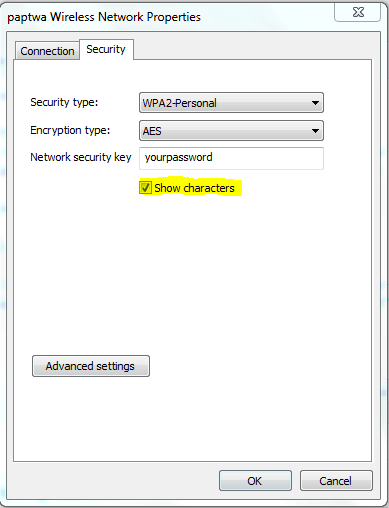Confirm the dialog with OK
The image size is (389, 508).
point(255,481)
